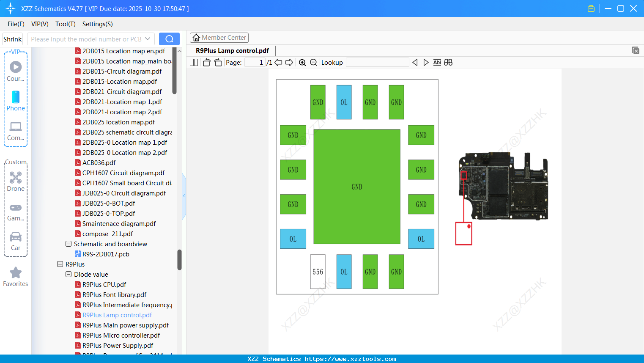This screenshot has width=644, height=363.
Task: Select R9Plus Lamp control.pdf in tree
Action: click(x=117, y=315)
